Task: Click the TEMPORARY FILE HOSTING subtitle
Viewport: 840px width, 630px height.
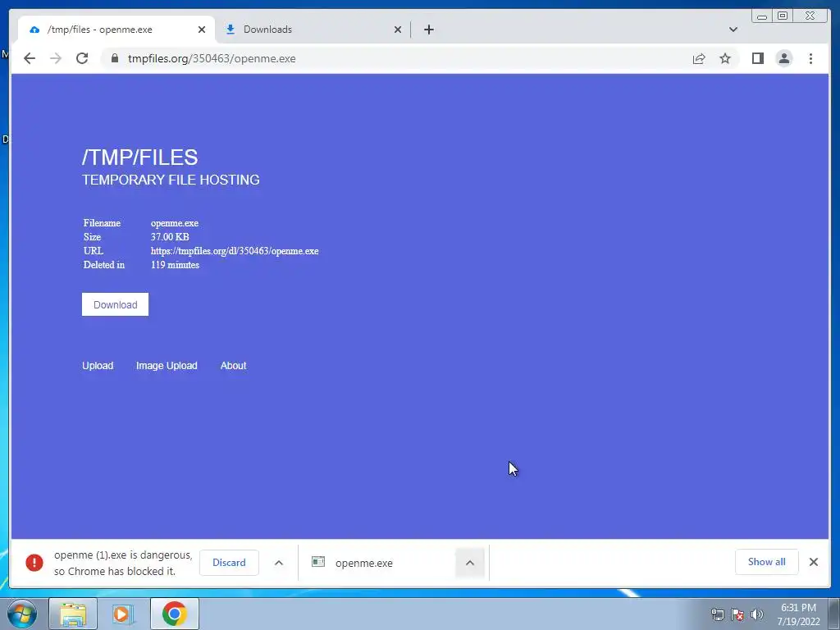Action: pos(171,180)
